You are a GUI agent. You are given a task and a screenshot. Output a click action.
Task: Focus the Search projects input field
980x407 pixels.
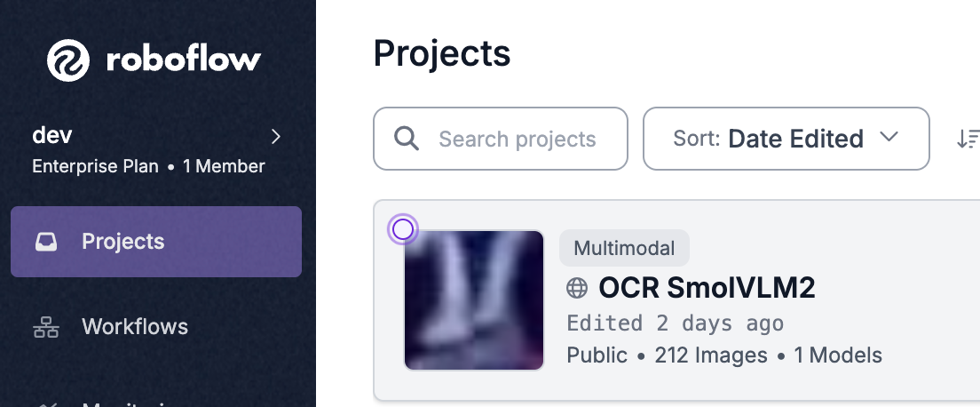[x=501, y=139]
